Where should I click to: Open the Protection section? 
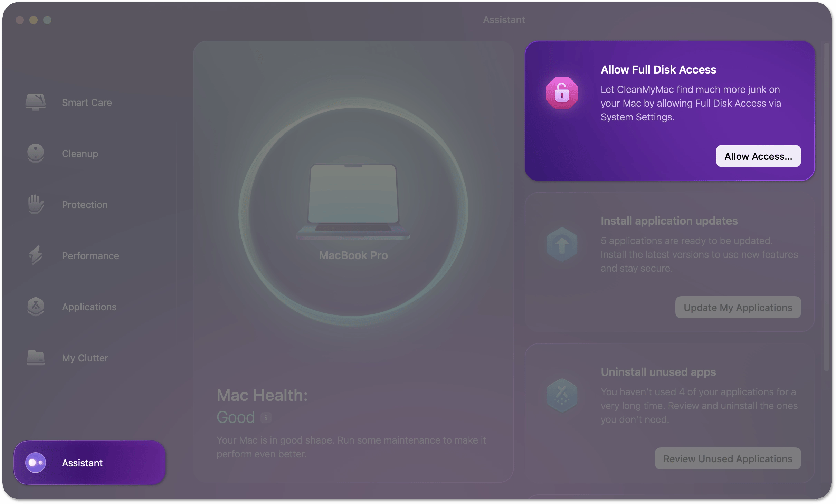pyautogui.click(x=85, y=205)
